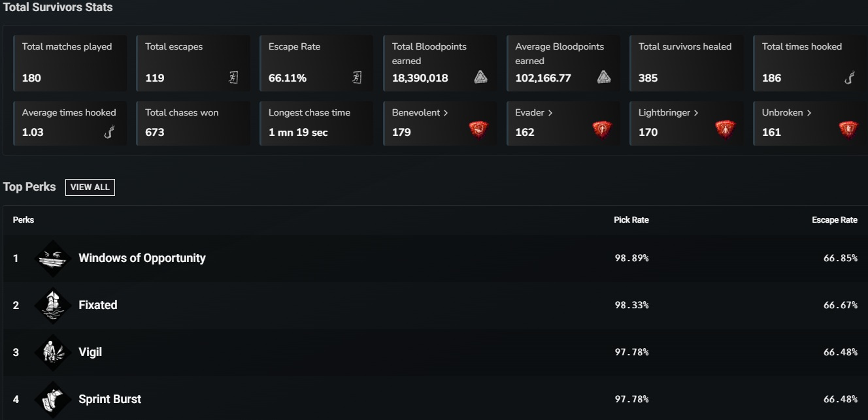Click the hook icon on Total times hooked
Viewport: 868px width, 420px height.
[x=849, y=78]
